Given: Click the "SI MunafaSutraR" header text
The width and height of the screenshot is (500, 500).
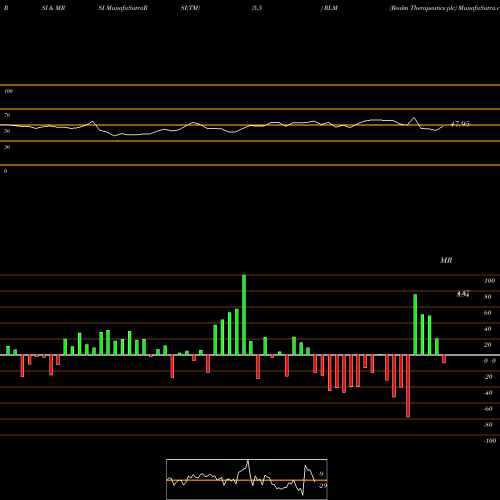Looking at the screenshot, I should [x=123, y=8].
